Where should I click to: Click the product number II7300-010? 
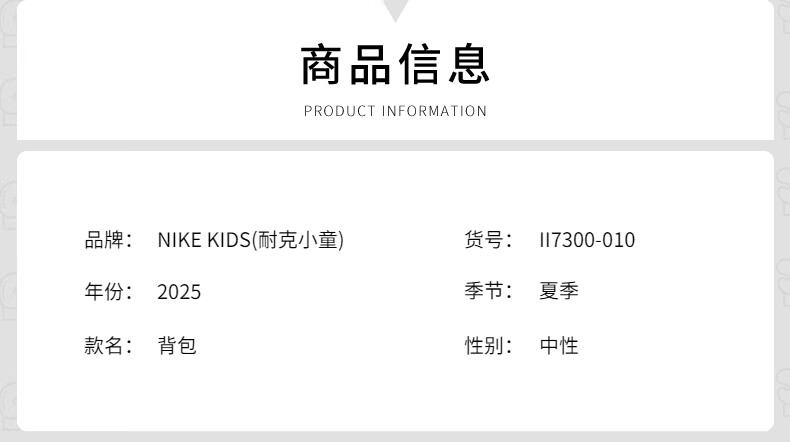pyautogui.click(x=587, y=240)
